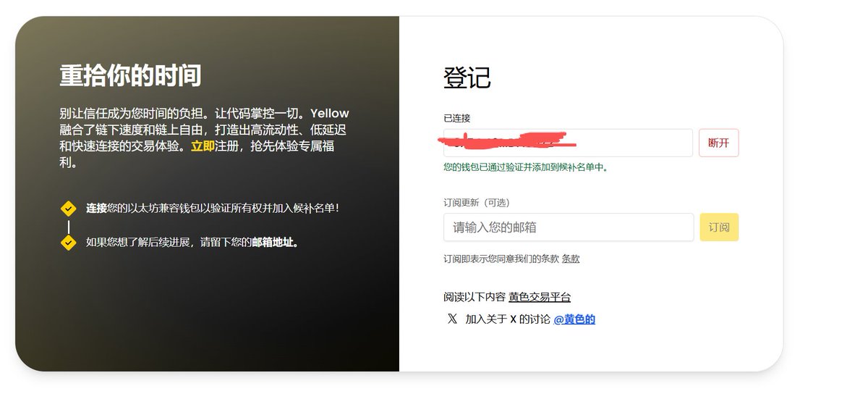Open the 黄色交易平台 link
Screen dimensions: 868x407
click(540, 297)
